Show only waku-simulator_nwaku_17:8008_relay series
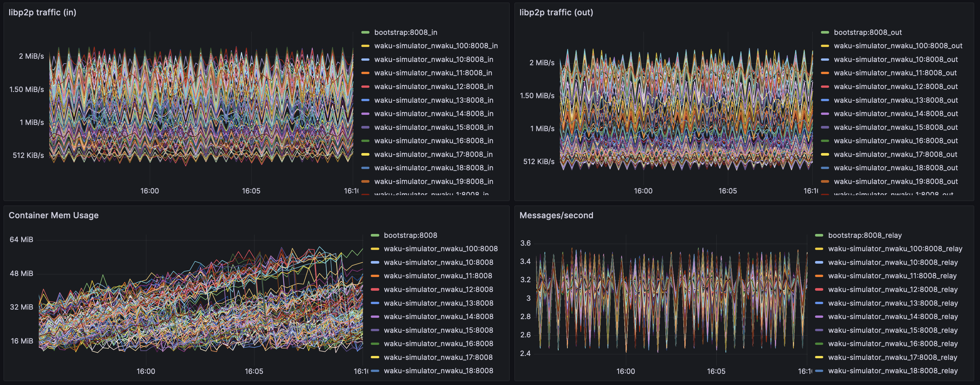Viewport: 980px width, 385px height. (x=892, y=357)
